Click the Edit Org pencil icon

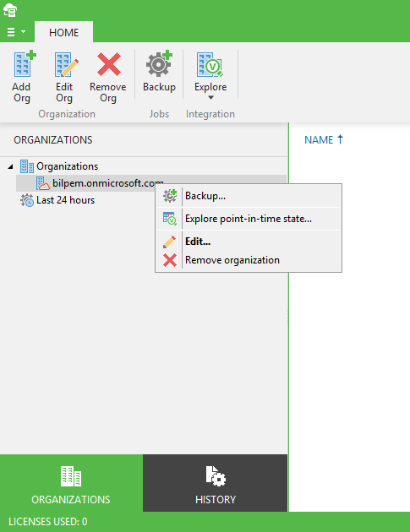67,64
